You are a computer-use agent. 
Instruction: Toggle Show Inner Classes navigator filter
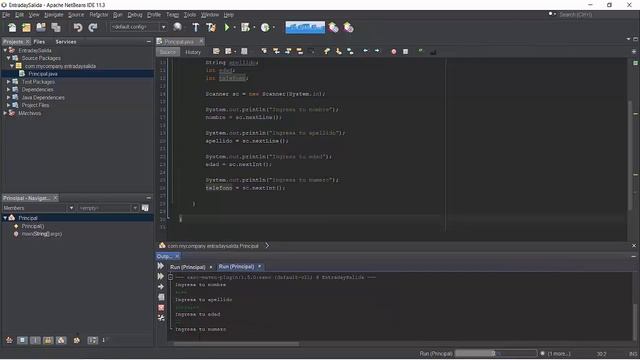click(x=61, y=340)
